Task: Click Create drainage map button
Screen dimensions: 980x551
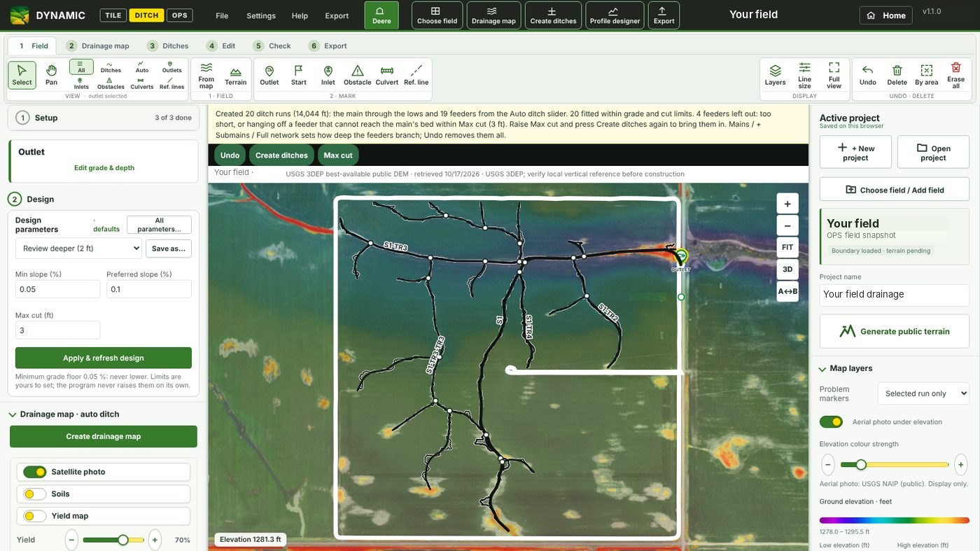Action: click(104, 436)
